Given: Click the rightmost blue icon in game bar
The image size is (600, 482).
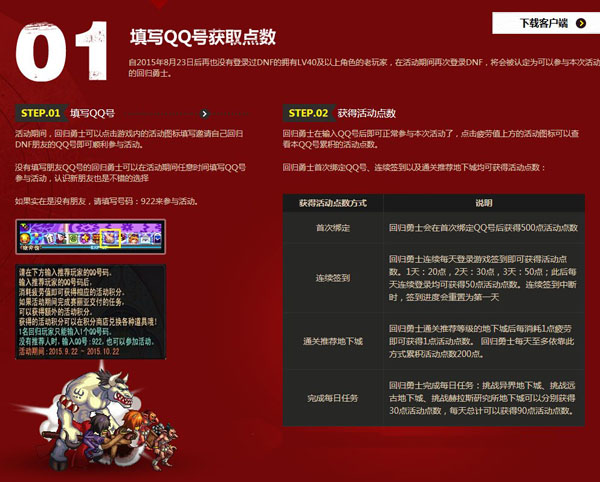Looking at the screenshot, I should pos(157,239).
